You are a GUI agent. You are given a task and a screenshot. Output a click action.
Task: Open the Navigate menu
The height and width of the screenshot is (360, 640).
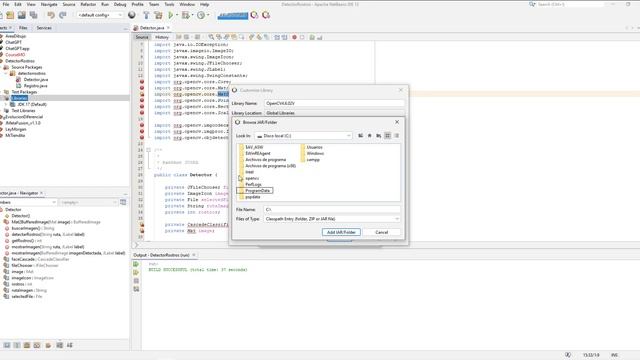point(49,4)
